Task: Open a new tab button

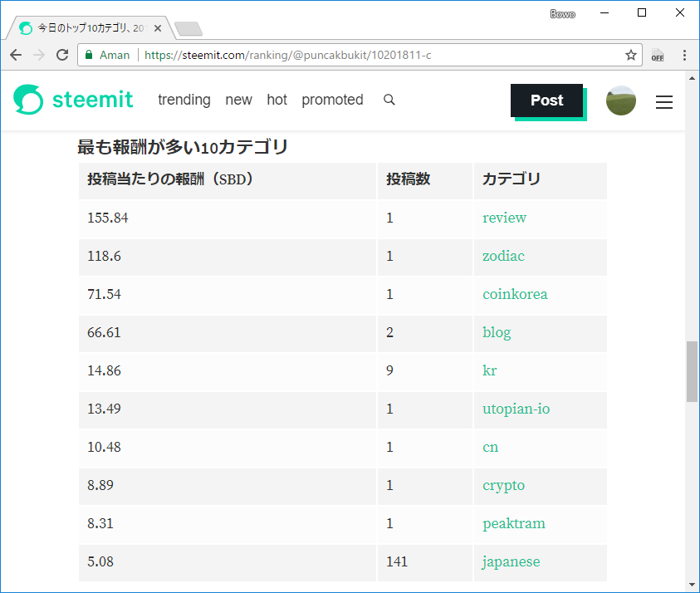Action: [x=188, y=29]
